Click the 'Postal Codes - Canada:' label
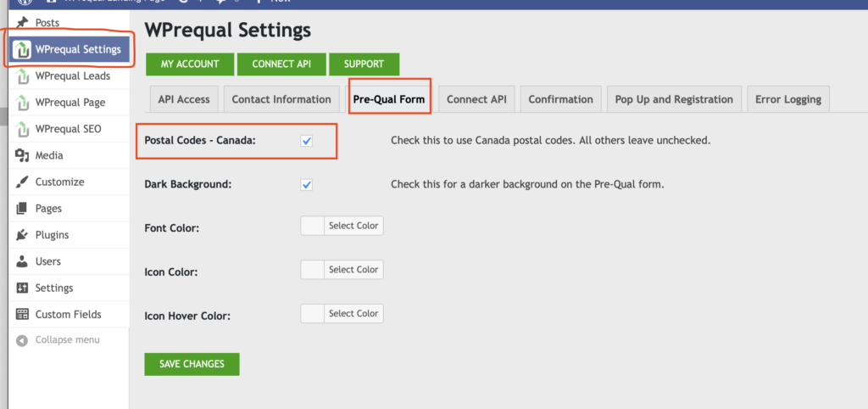 tap(200, 141)
